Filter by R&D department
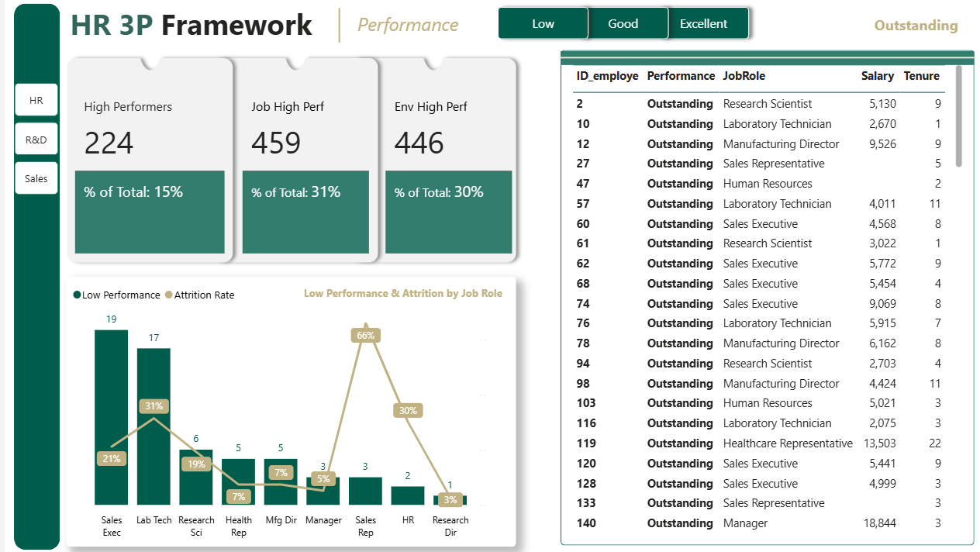Screen dimensions: 980x552 pos(36,140)
